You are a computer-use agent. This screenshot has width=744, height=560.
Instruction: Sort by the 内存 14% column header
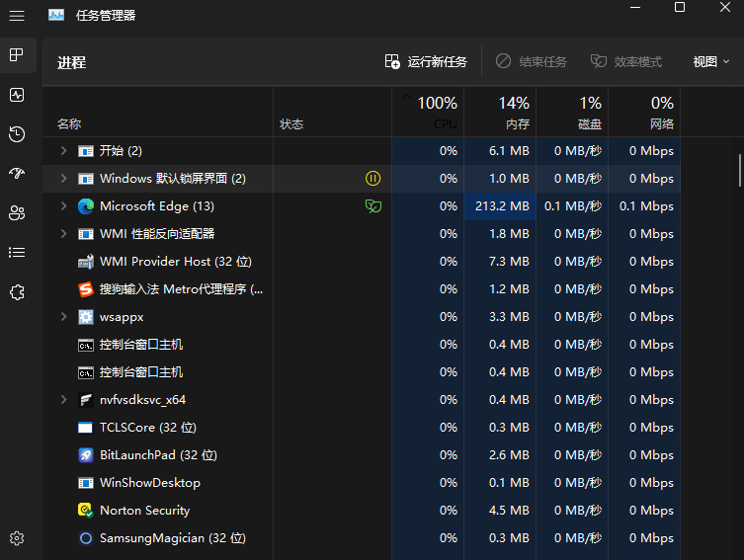point(500,112)
